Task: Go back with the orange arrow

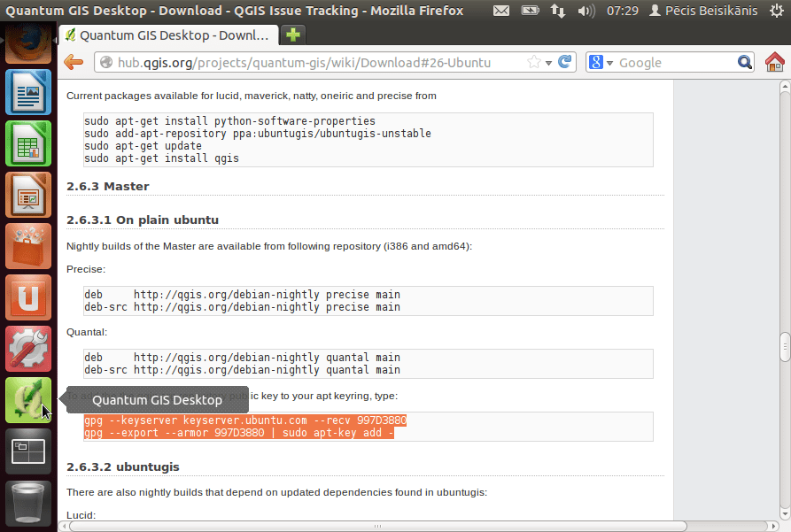Action: click(x=74, y=63)
